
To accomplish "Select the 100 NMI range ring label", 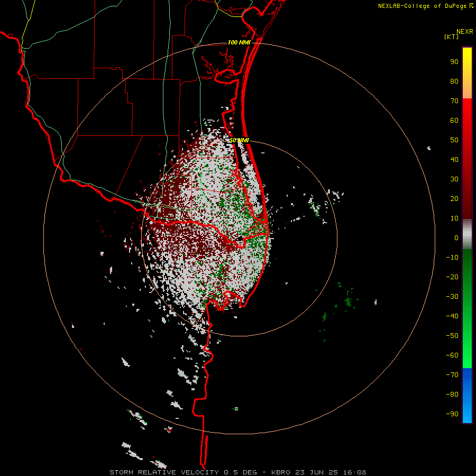I will tap(239, 42).
